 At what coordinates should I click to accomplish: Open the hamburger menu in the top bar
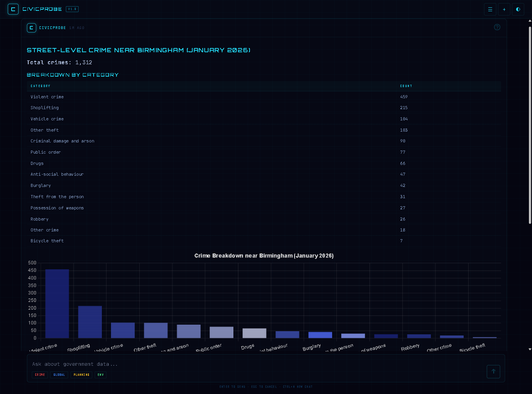click(x=490, y=9)
